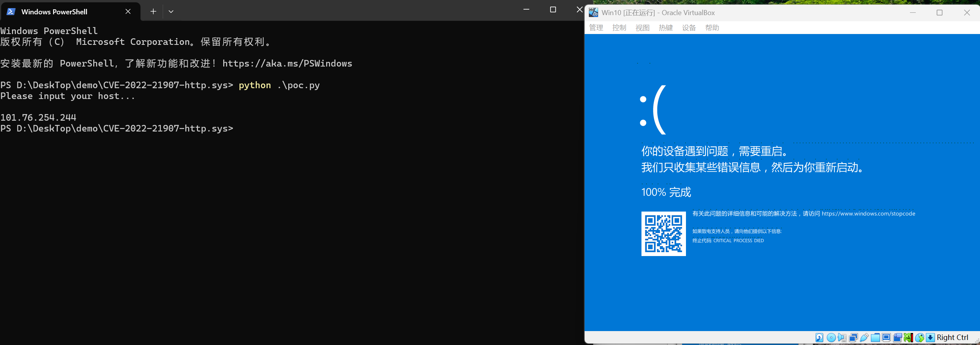Maximize the PowerShell terminal window
Viewport: 980px width, 345px height.
tap(553, 10)
